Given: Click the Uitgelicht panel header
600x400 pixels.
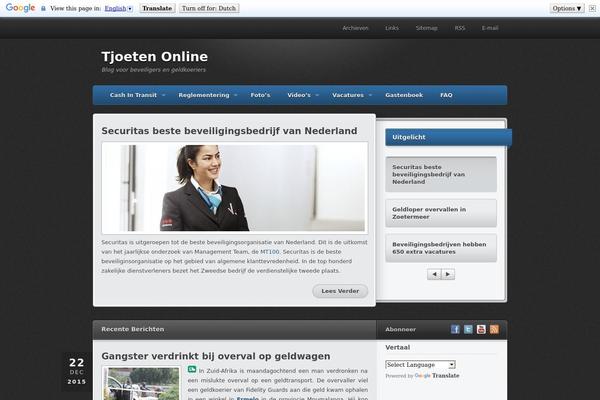Looking at the screenshot, I should 448,137.
